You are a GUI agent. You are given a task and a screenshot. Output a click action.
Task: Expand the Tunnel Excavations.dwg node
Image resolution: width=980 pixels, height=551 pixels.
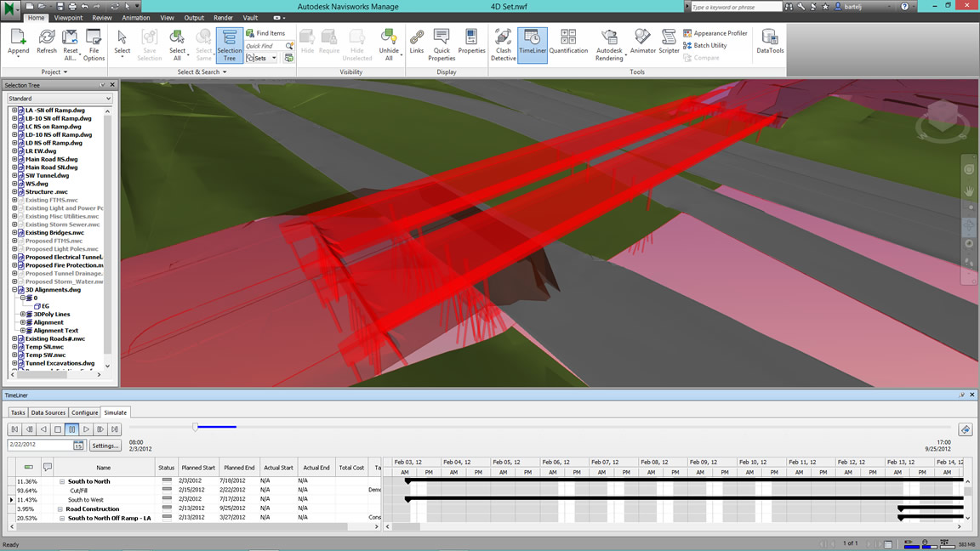(x=14, y=363)
